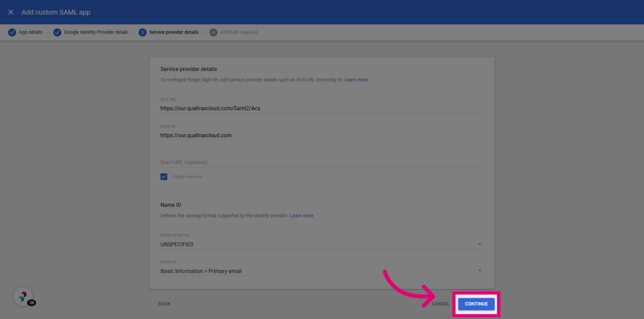
Task: Click the BACK button
Action: 164,304
